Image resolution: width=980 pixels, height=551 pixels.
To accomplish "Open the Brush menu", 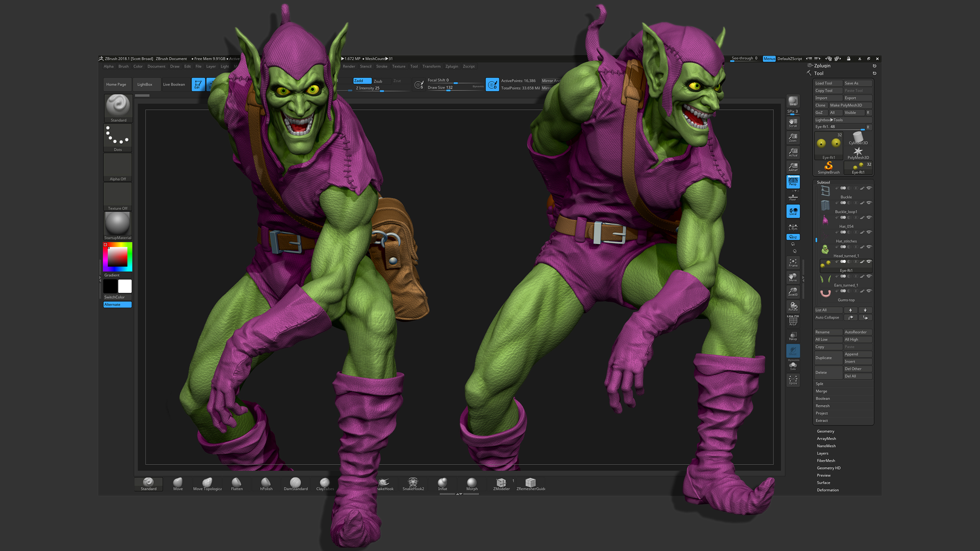I will pyautogui.click(x=123, y=67).
